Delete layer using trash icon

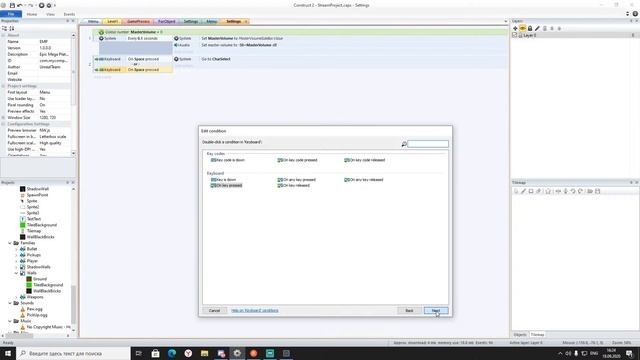(544, 28)
